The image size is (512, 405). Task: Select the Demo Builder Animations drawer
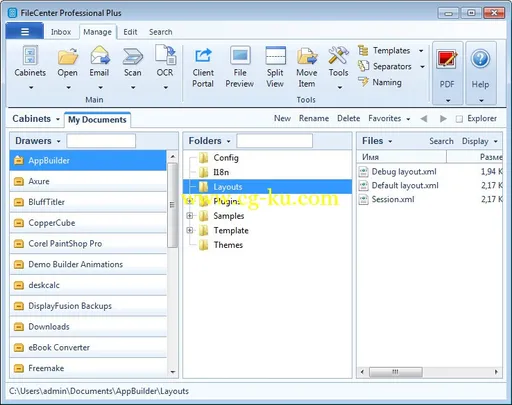click(x=88, y=264)
